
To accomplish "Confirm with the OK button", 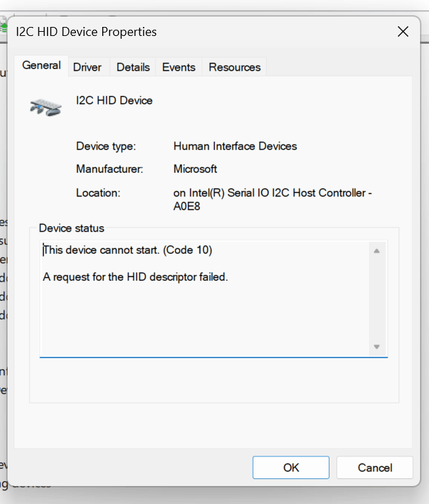I will [291, 467].
